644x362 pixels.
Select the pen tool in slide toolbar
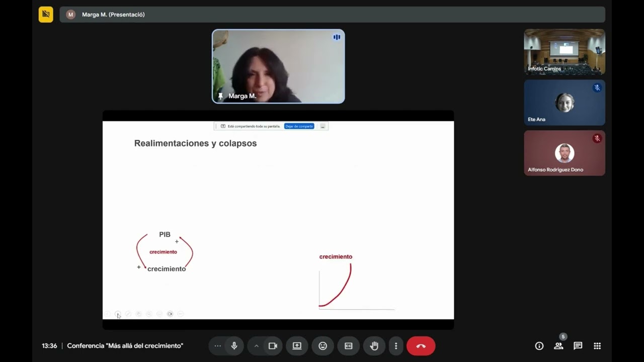pos(128,314)
